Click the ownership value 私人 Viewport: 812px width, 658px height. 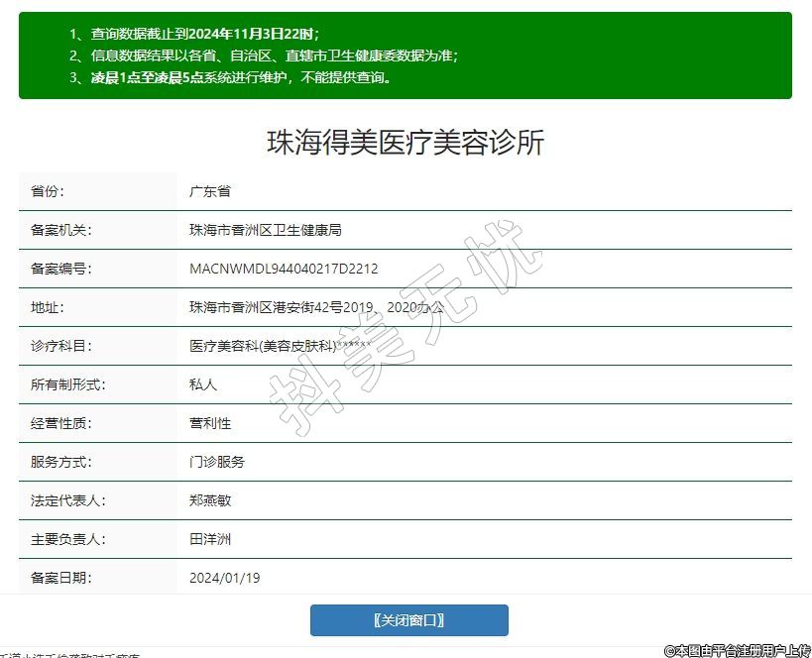tap(203, 384)
